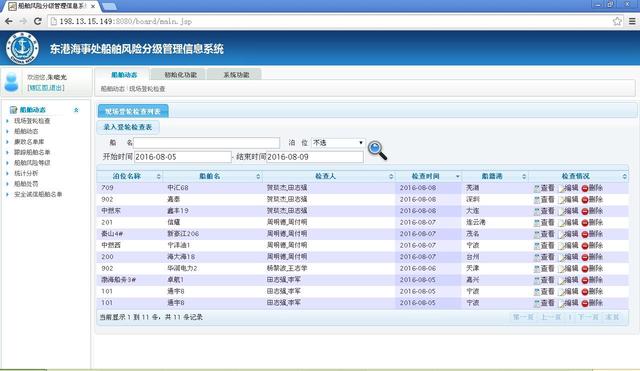Screen dimensions: 640x371
Task: Sort by the 检查人 column
Action: [x=329, y=176]
